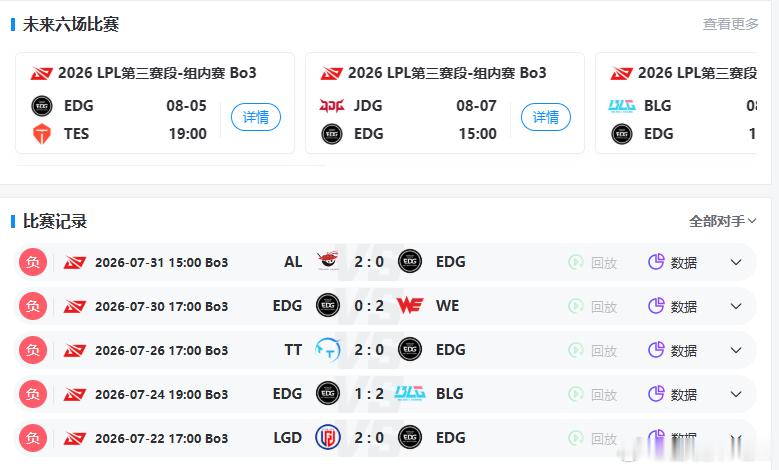Viewport: 779px width, 470px height.
Task: Open 数据 stats for AL vs EDG match
Action: coord(673,262)
